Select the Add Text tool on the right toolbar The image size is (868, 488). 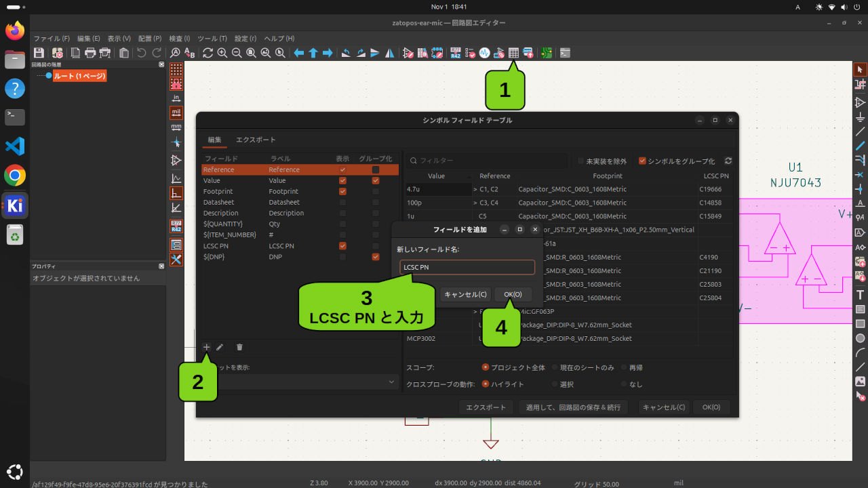click(860, 295)
